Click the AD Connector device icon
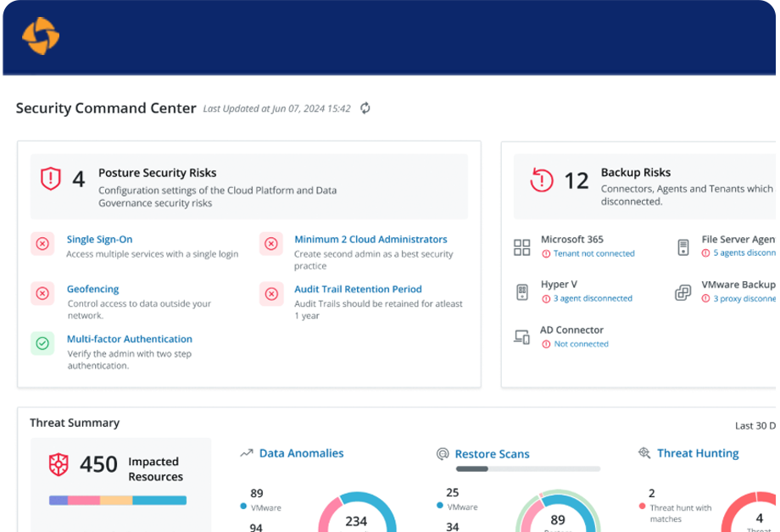Image resolution: width=780 pixels, height=532 pixels. 521,337
